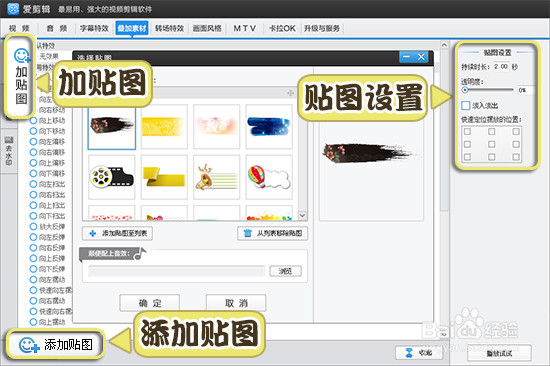Select the megaphone sticker
The image size is (550, 366).
tap(216, 177)
